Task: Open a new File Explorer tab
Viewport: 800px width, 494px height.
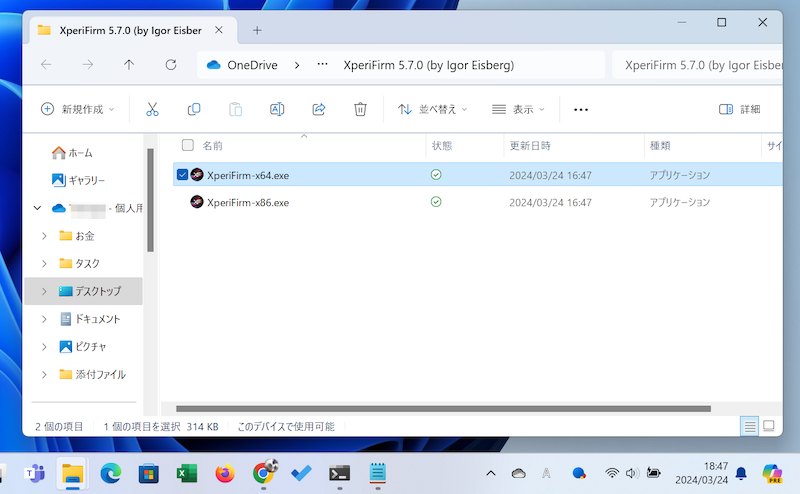Action: pos(257,29)
